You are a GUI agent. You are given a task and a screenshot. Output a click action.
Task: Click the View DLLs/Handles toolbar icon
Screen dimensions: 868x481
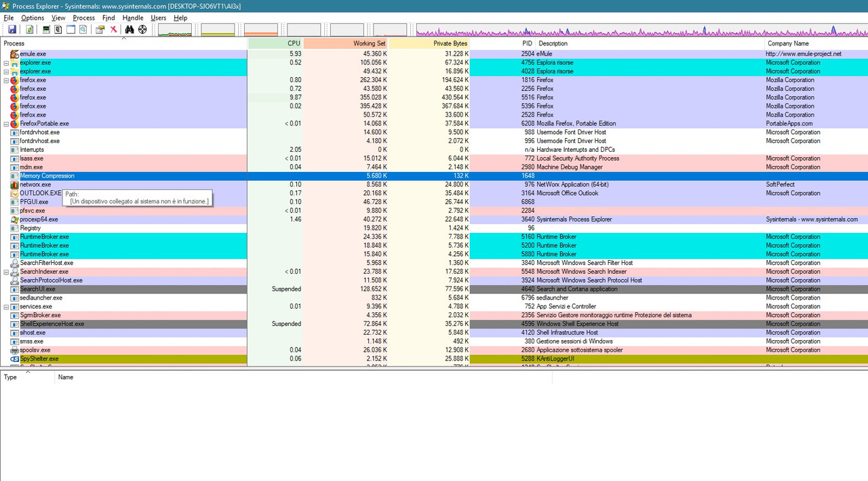click(x=83, y=30)
